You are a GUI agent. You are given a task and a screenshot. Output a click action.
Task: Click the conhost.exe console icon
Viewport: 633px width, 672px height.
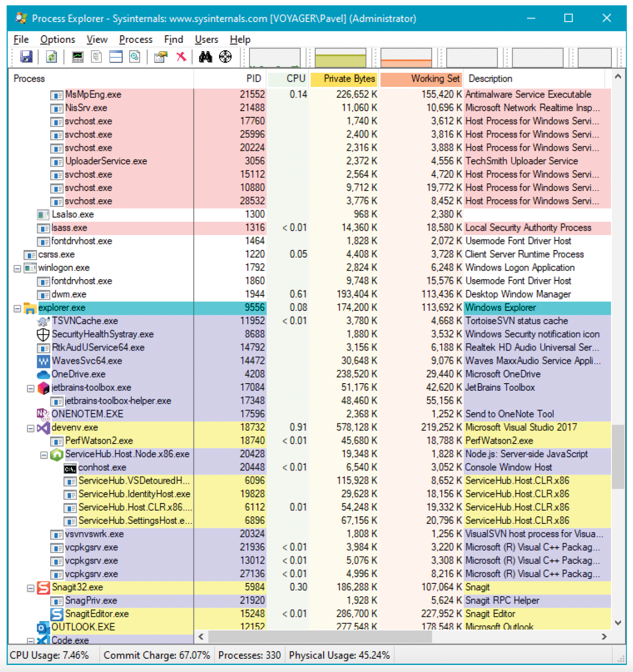(x=70, y=468)
